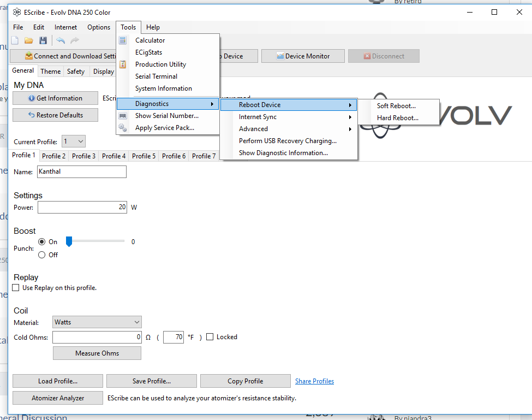Image resolution: width=532 pixels, height=420 pixels.
Task: Select the Punch Off radio button
Action: (x=42, y=255)
